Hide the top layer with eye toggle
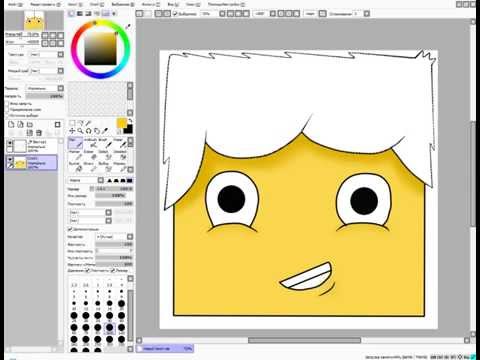This screenshot has width=480, height=360. coord(10,143)
